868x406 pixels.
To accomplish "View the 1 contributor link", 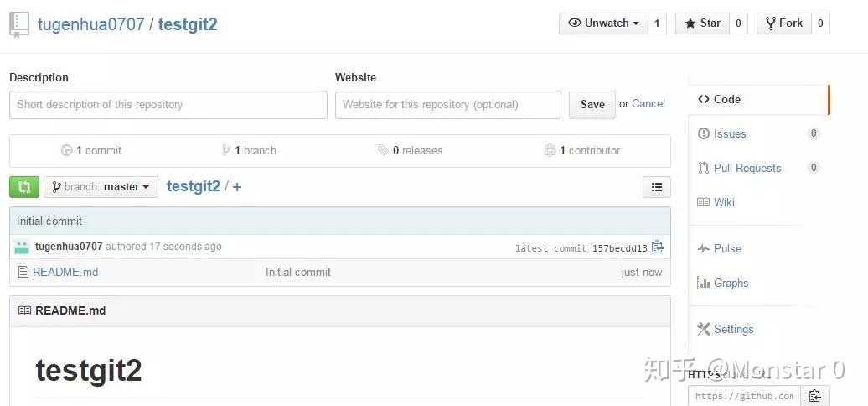I will [x=582, y=151].
